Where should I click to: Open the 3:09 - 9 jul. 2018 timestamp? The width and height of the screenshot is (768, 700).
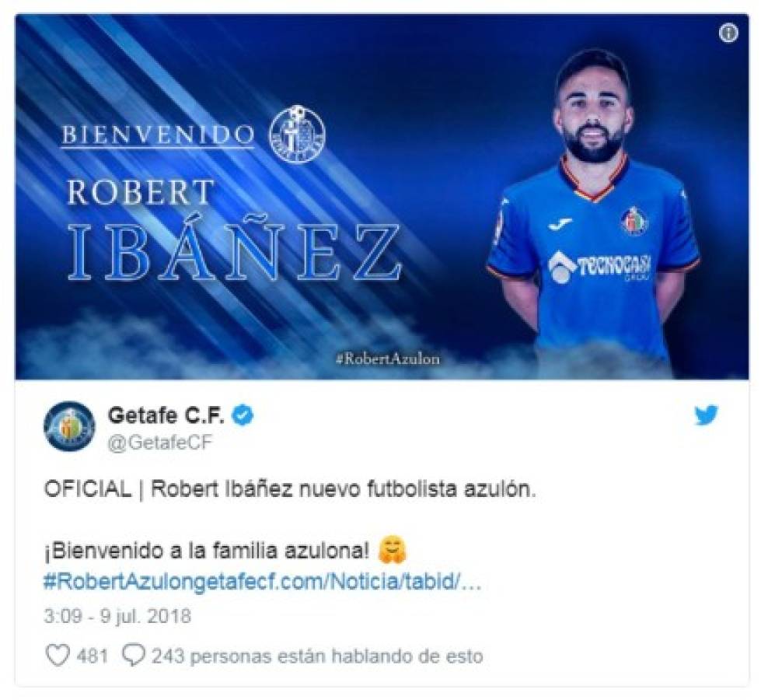(117, 616)
